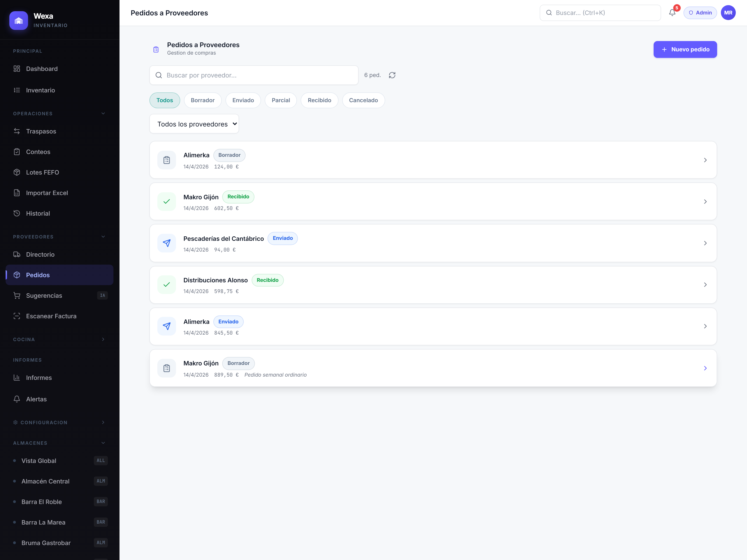Open the notifications bell icon

click(x=672, y=13)
